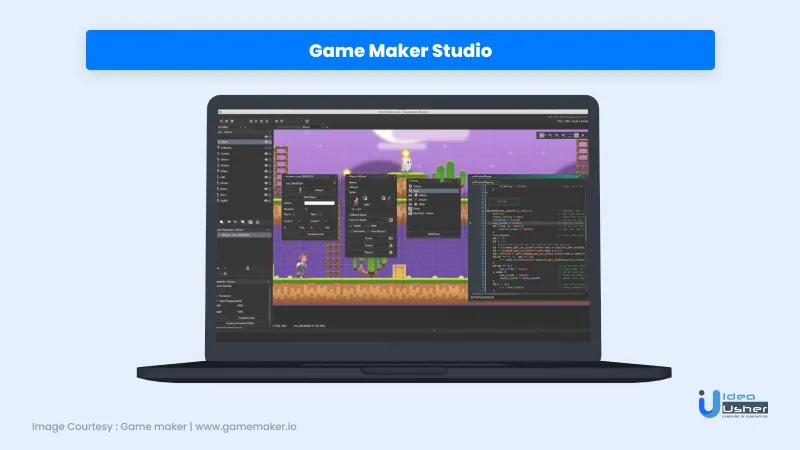Viewport: 800px width, 450px height.
Task: Click the Create event icon in Events window
Action: (410, 186)
